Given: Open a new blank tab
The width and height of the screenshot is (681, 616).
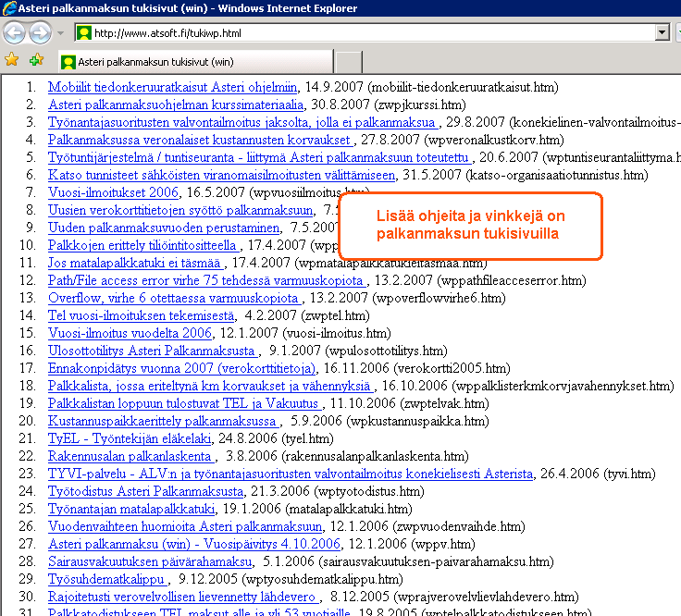Looking at the screenshot, I should coord(349,62).
